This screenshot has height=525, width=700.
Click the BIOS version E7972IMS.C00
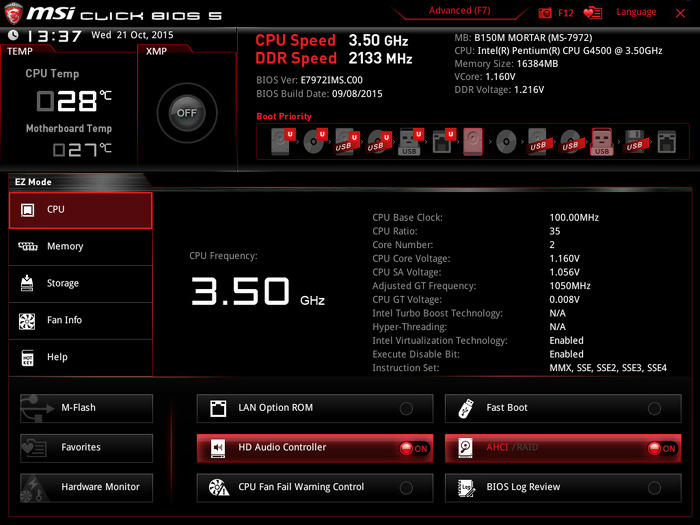tap(332, 80)
